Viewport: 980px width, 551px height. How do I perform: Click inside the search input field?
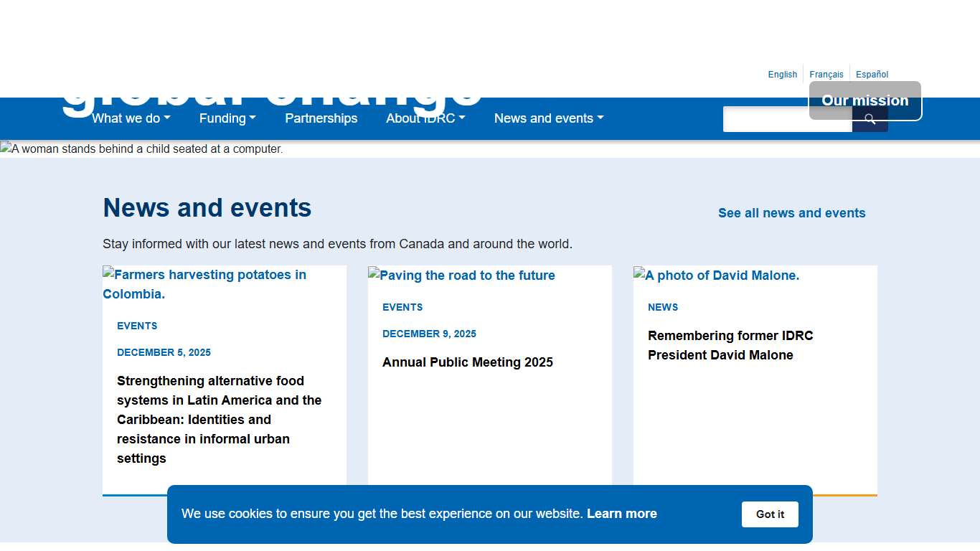[787, 119]
